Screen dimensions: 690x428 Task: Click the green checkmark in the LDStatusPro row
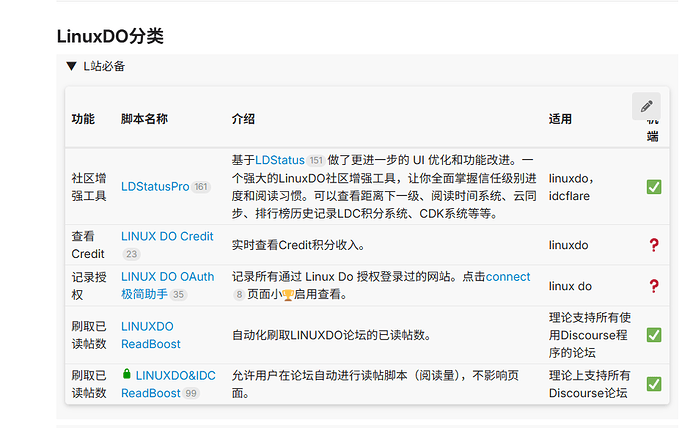tap(654, 187)
